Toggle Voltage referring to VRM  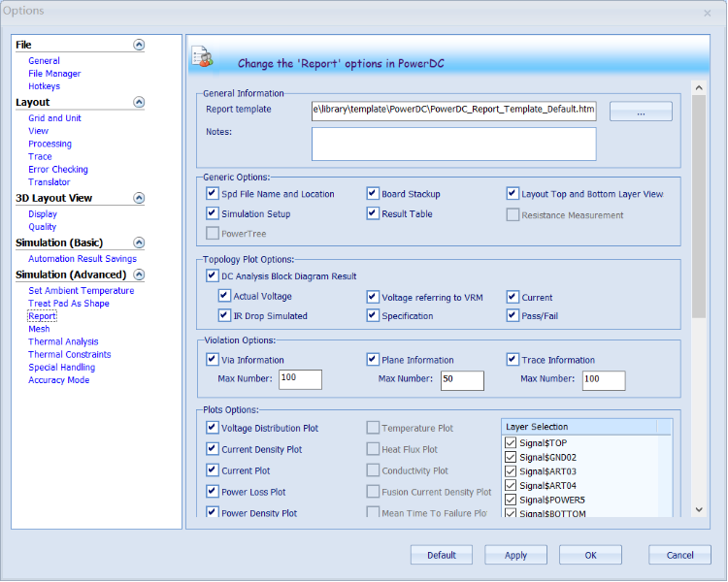[373, 297]
